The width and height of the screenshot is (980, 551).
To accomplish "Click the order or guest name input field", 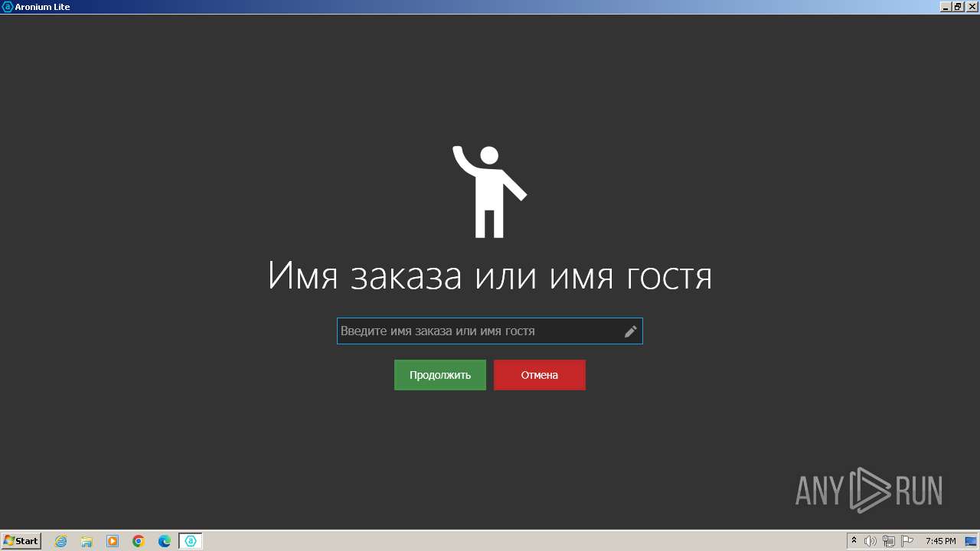I will 489,331.
